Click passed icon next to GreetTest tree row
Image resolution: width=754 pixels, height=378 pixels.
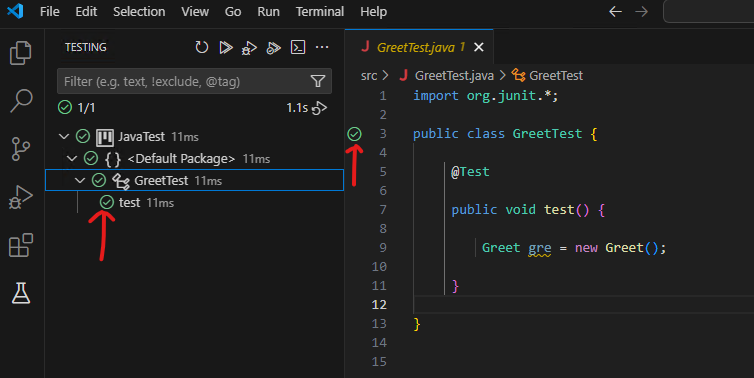(99, 180)
